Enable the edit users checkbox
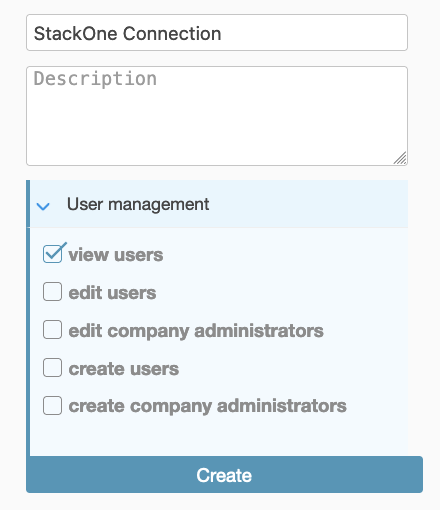The width and height of the screenshot is (440, 510). point(52,292)
